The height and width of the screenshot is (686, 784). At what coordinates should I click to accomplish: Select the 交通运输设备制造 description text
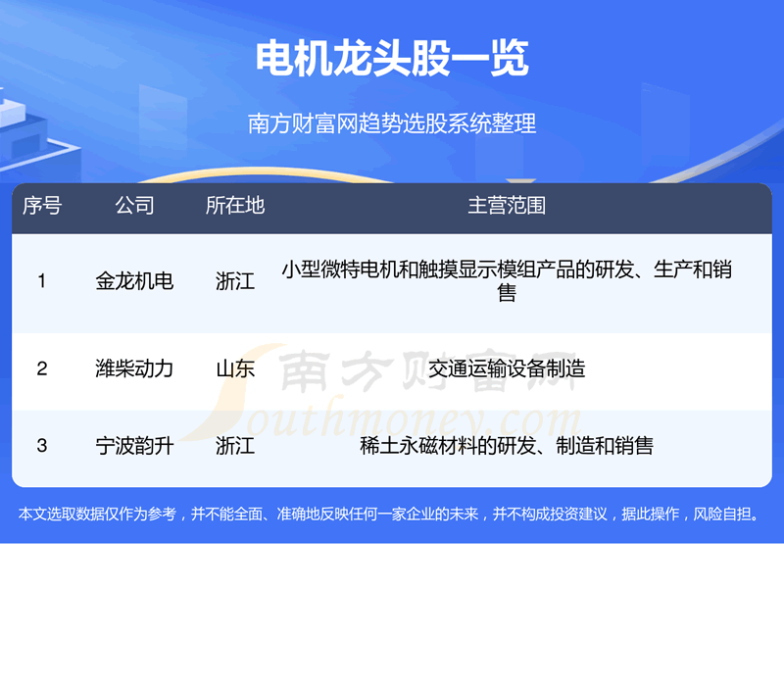(506, 368)
